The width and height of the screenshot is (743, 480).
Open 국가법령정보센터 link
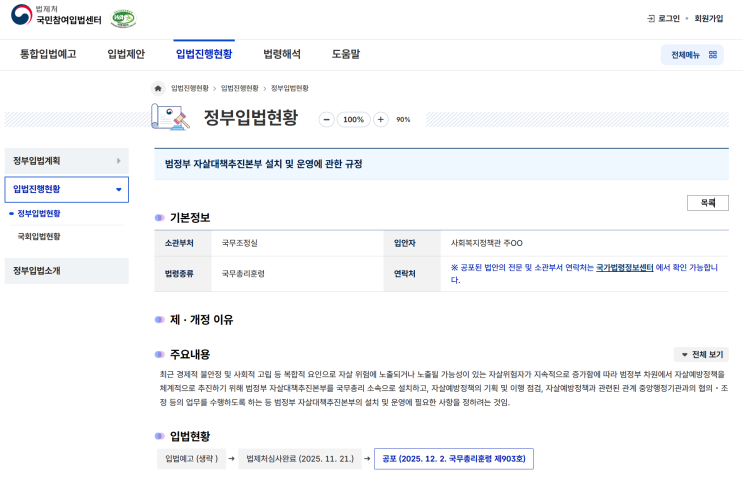tap(625, 267)
